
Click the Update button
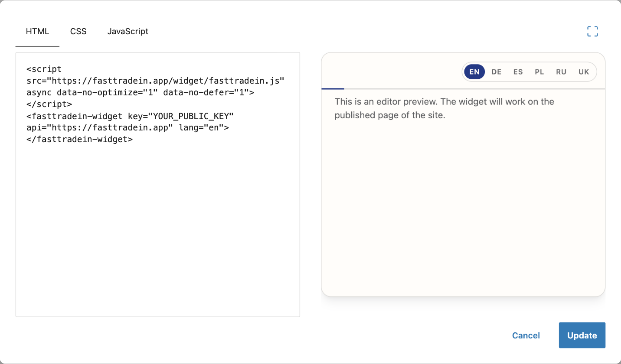[x=582, y=335]
